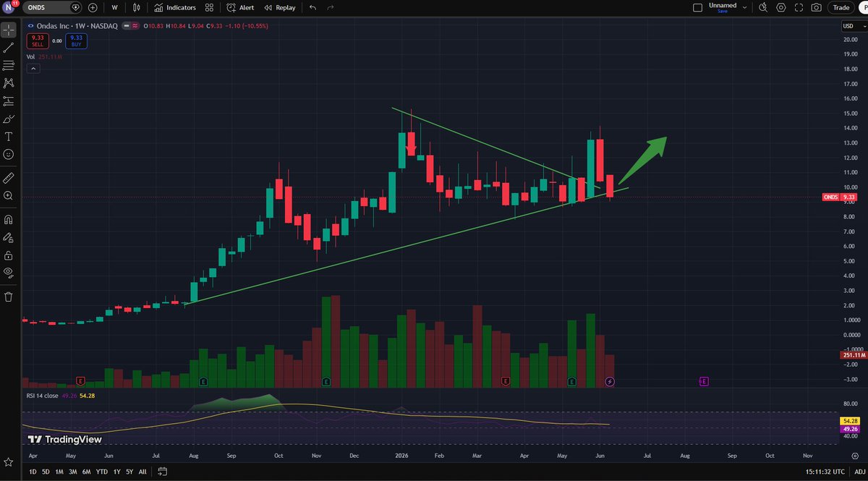Image resolution: width=868 pixels, height=481 pixels.
Task: Switch to 3M date range
Action: pos(72,472)
